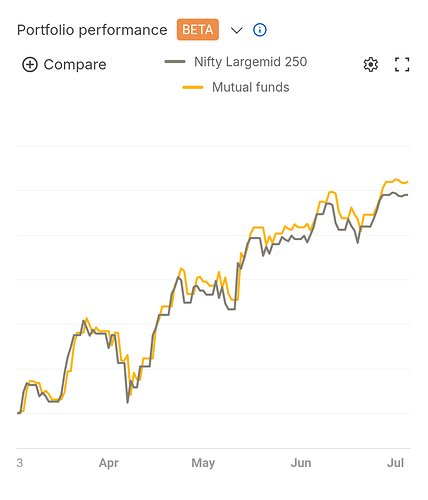Click the plus circle Compare icon
Image resolution: width=428 pixels, height=500 pixels.
(30, 65)
